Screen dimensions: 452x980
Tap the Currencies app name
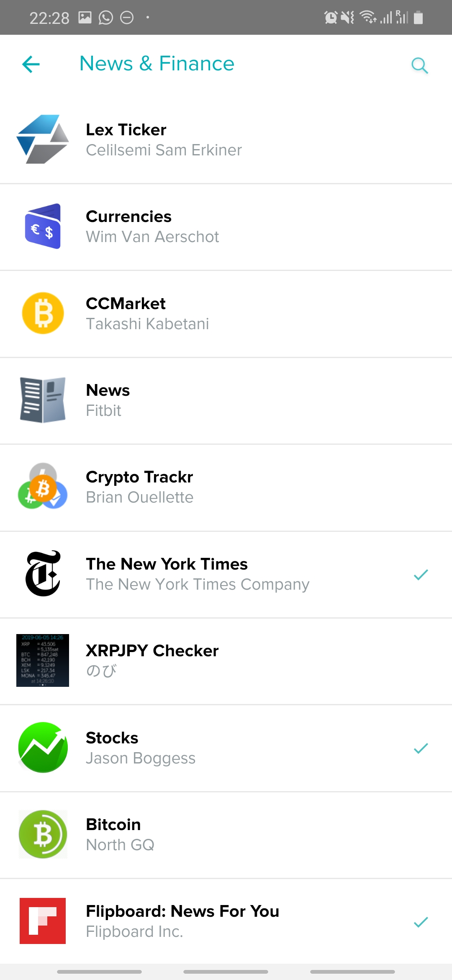coord(128,217)
